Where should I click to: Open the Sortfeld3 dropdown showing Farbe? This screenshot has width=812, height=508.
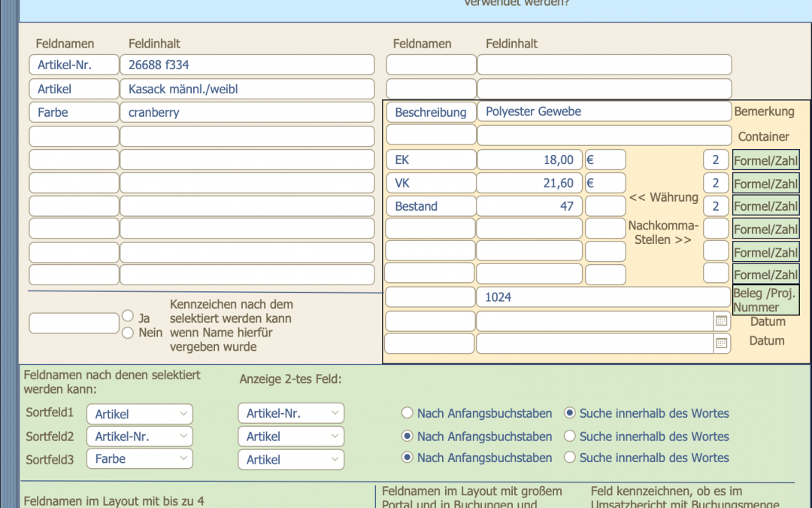(139, 459)
